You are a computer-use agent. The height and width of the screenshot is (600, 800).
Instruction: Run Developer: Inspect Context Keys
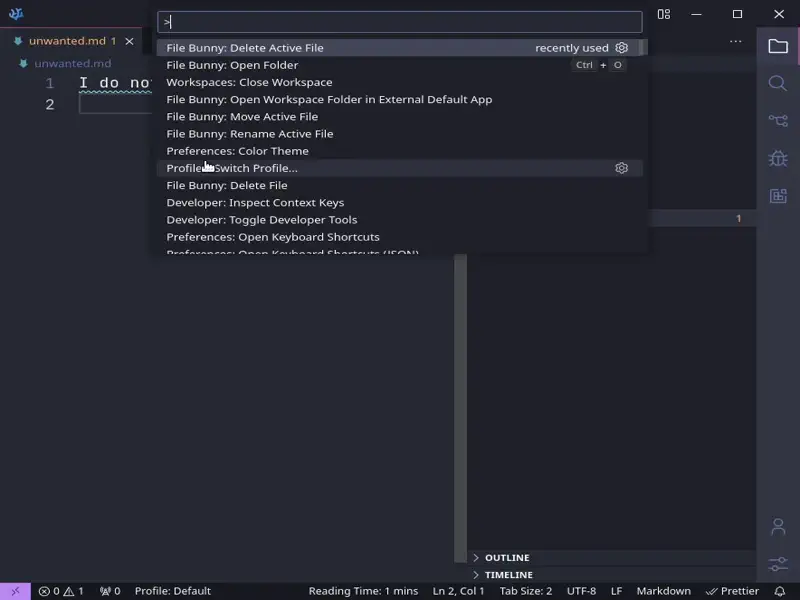399,203
